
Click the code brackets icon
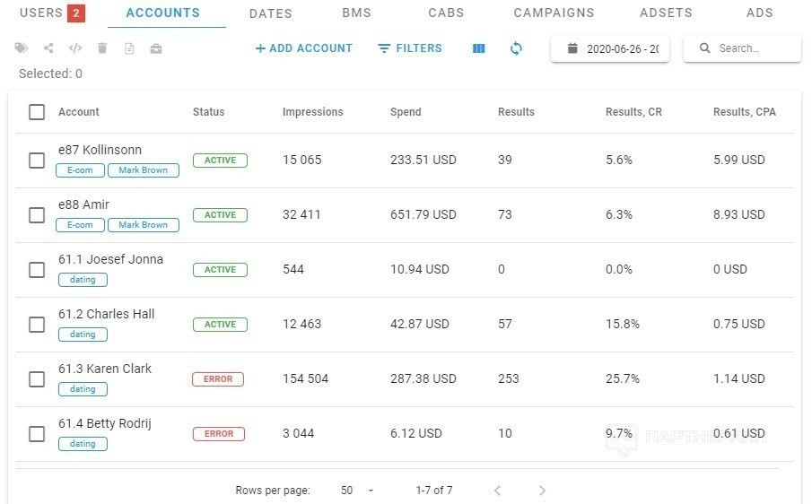pyautogui.click(x=75, y=48)
